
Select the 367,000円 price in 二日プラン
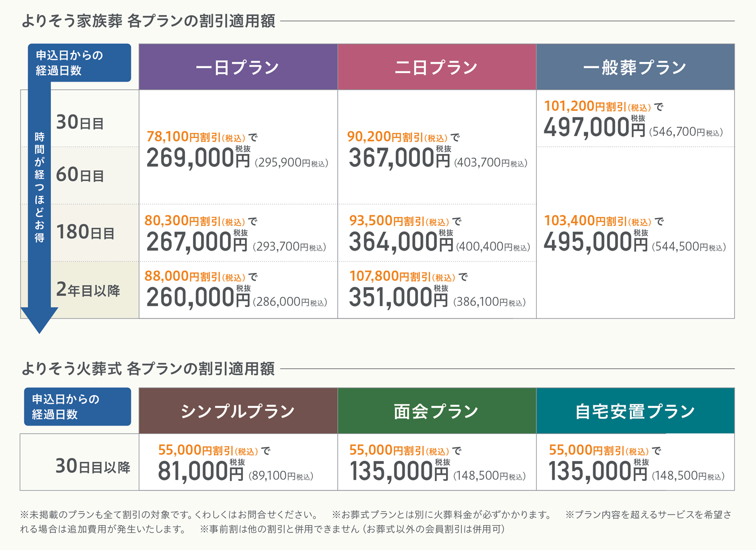(x=399, y=159)
